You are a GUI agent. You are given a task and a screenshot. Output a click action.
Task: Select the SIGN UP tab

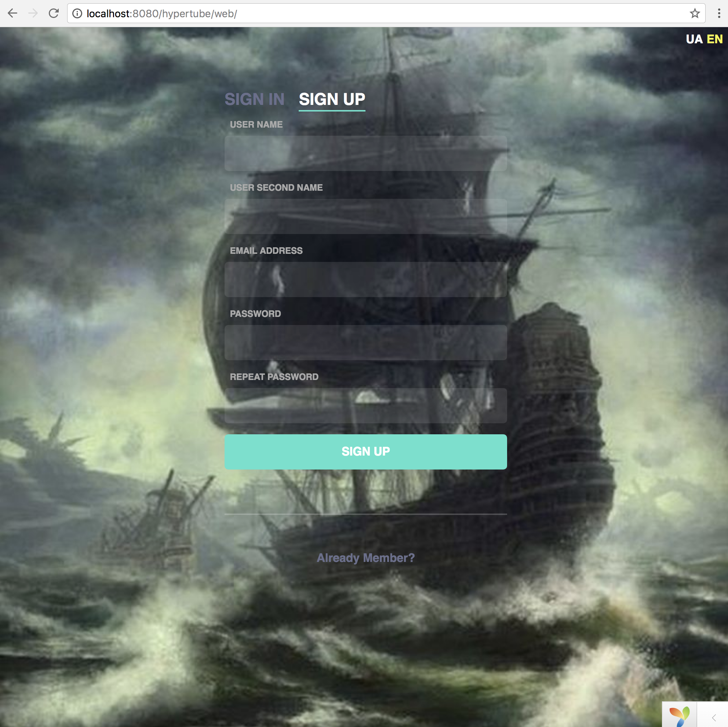tap(332, 99)
